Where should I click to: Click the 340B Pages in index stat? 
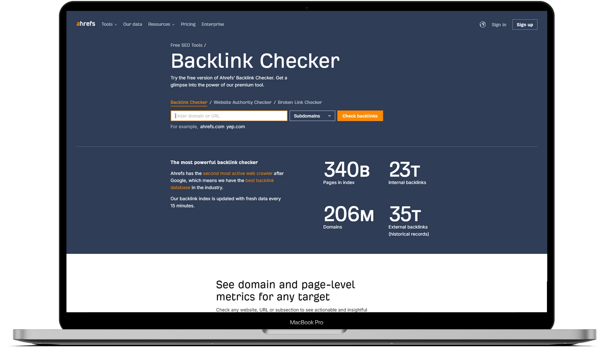[346, 173]
